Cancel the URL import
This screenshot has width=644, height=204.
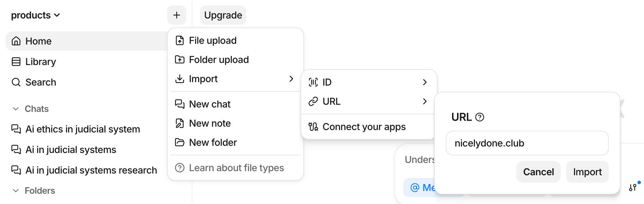[x=538, y=172]
